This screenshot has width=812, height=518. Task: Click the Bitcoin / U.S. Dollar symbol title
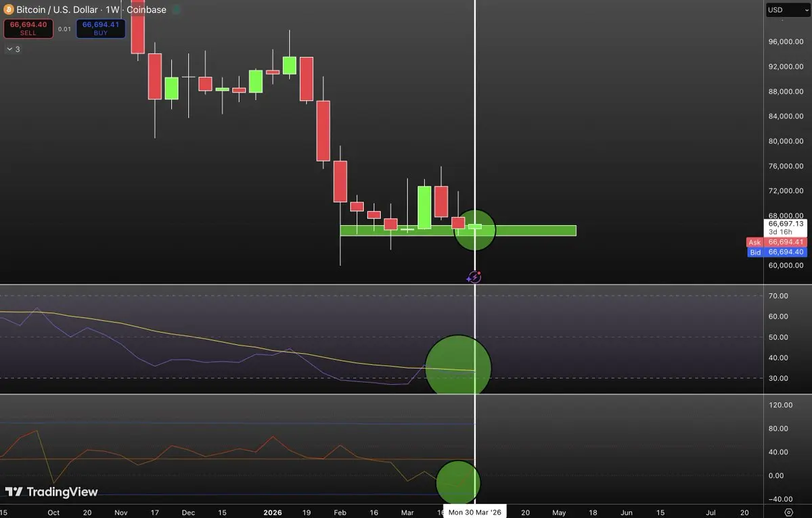pyautogui.click(x=67, y=9)
